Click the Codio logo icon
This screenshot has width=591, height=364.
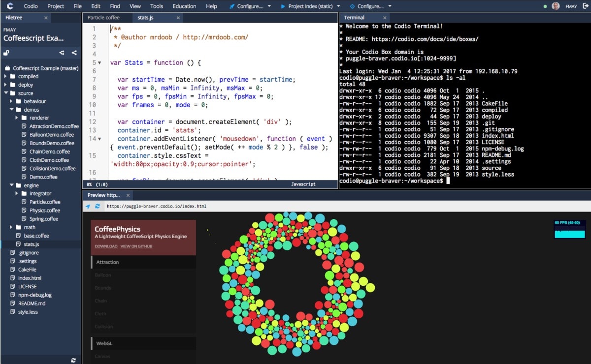point(11,6)
